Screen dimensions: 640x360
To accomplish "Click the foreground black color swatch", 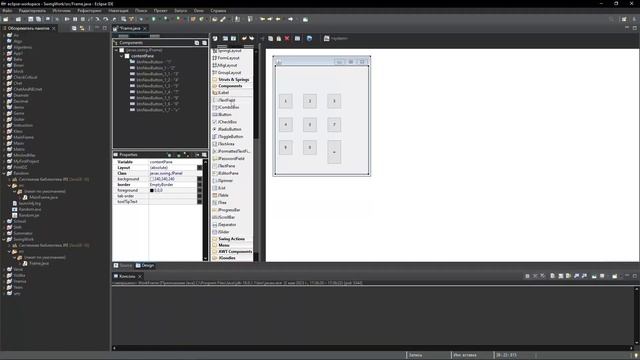I will pyautogui.click(x=152, y=190).
